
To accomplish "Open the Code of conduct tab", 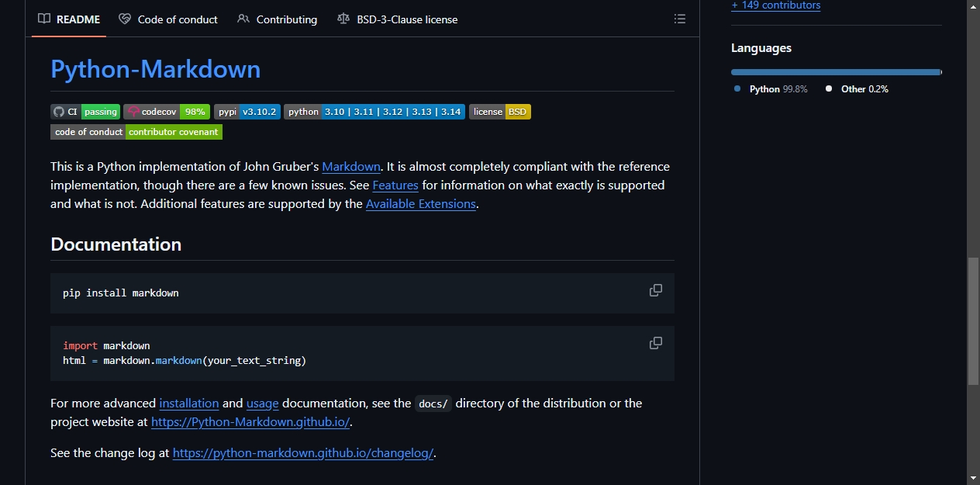I will tap(168, 19).
